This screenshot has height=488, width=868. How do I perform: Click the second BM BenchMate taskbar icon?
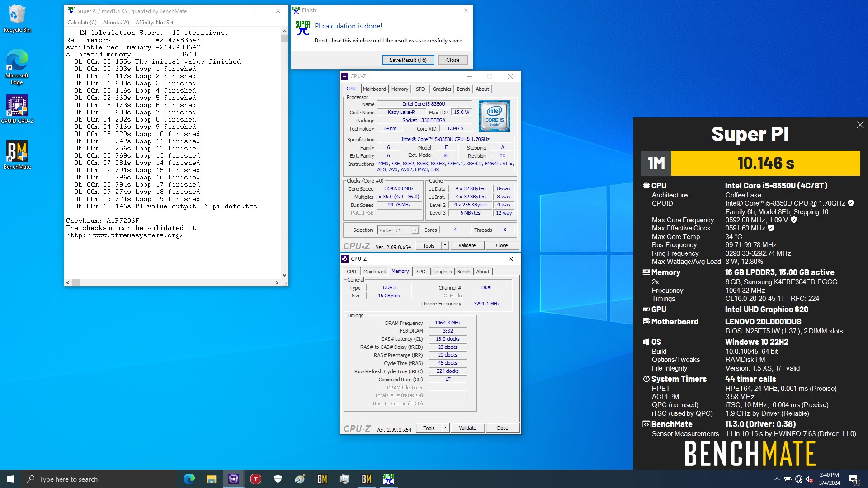pos(367,479)
